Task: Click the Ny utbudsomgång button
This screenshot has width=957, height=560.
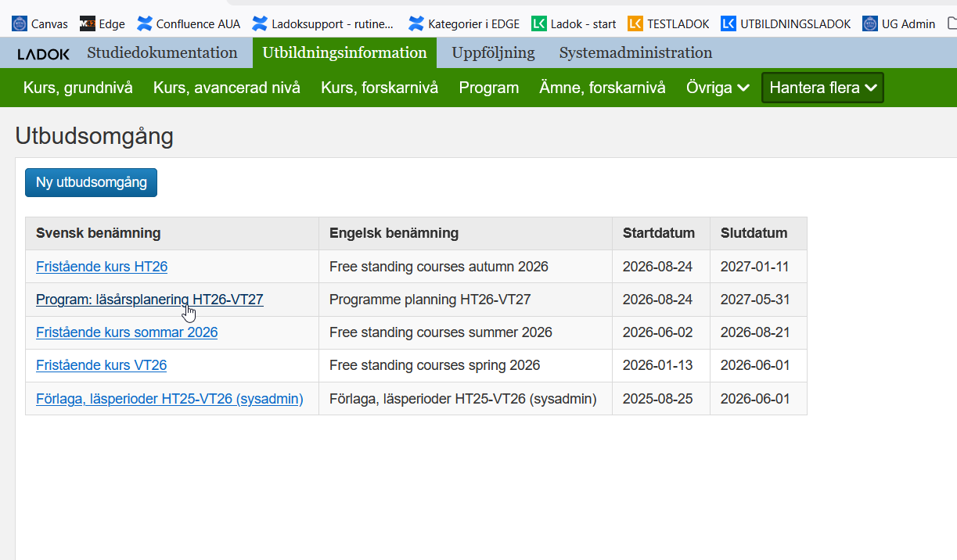Action: pyautogui.click(x=92, y=182)
